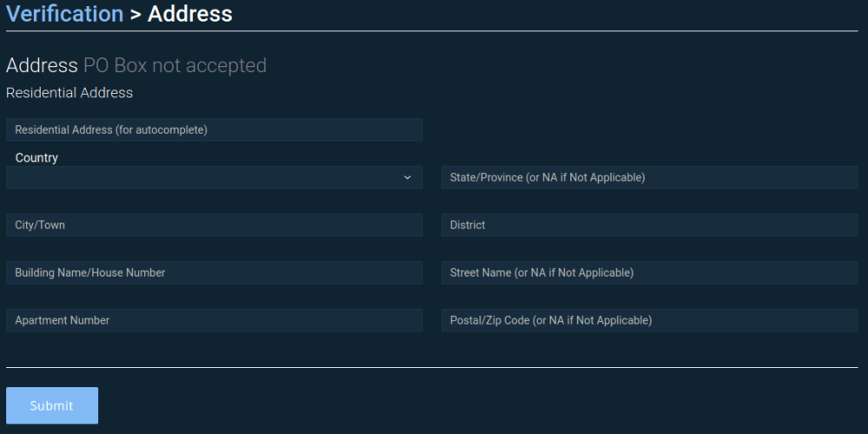
Task: Click the divider line under the breadcrumb
Action: point(431,31)
